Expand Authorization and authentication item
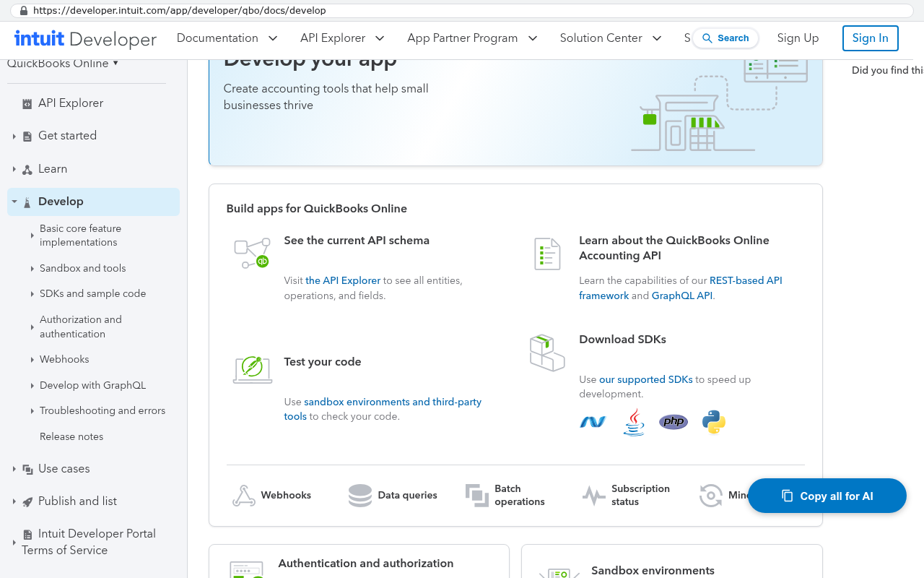924x578 pixels. [32, 327]
